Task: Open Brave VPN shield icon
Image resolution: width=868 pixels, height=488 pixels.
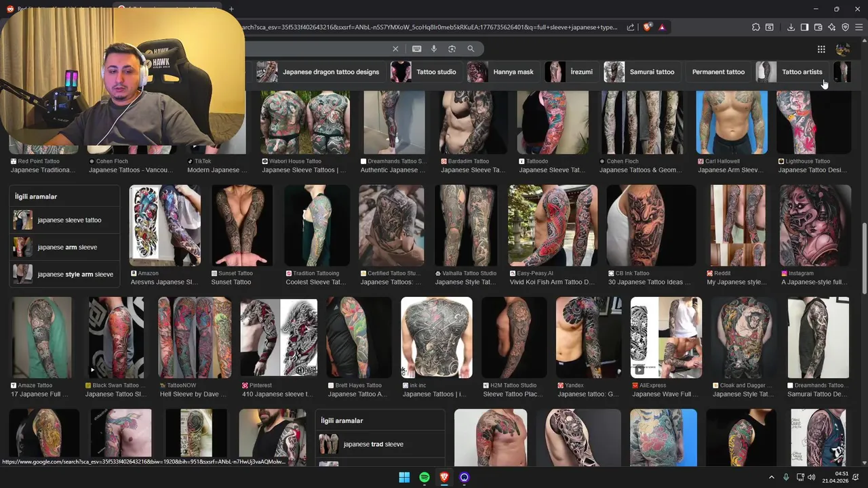Action: (x=845, y=27)
